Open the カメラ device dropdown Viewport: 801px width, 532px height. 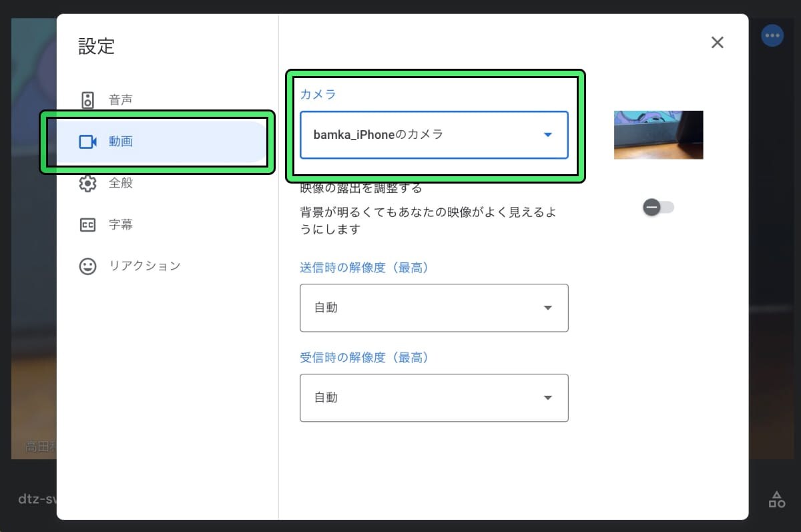434,135
